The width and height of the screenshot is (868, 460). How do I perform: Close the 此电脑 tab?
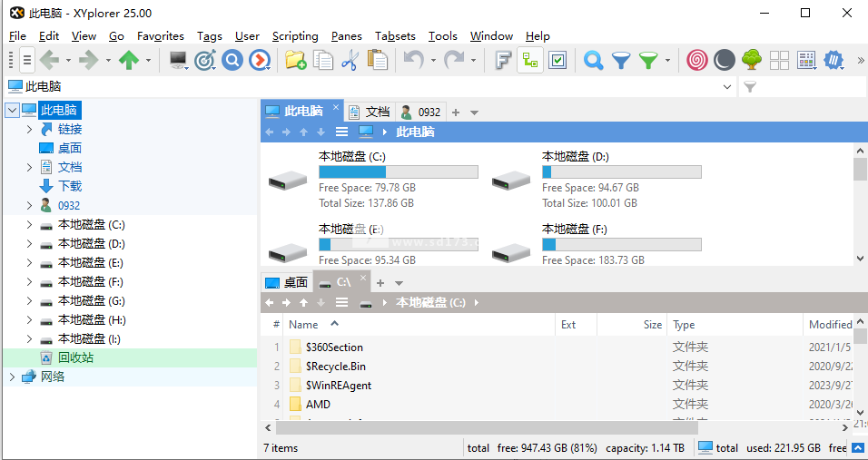(335, 108)
